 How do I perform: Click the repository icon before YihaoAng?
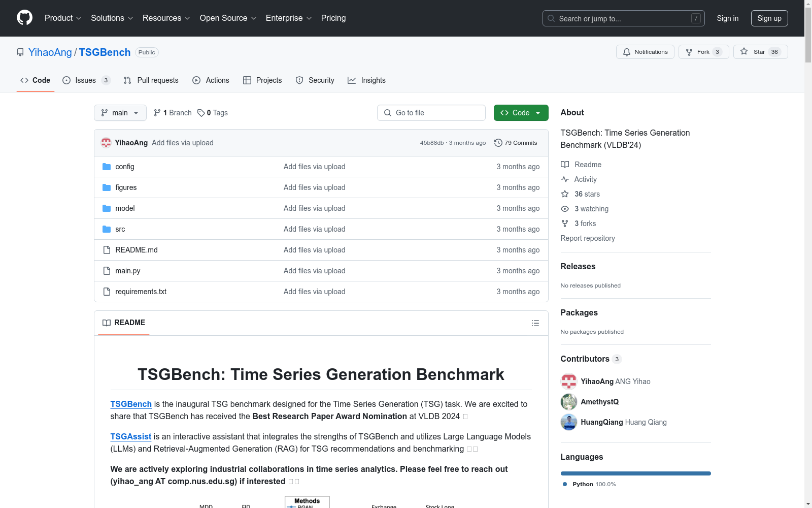point(20,52)
